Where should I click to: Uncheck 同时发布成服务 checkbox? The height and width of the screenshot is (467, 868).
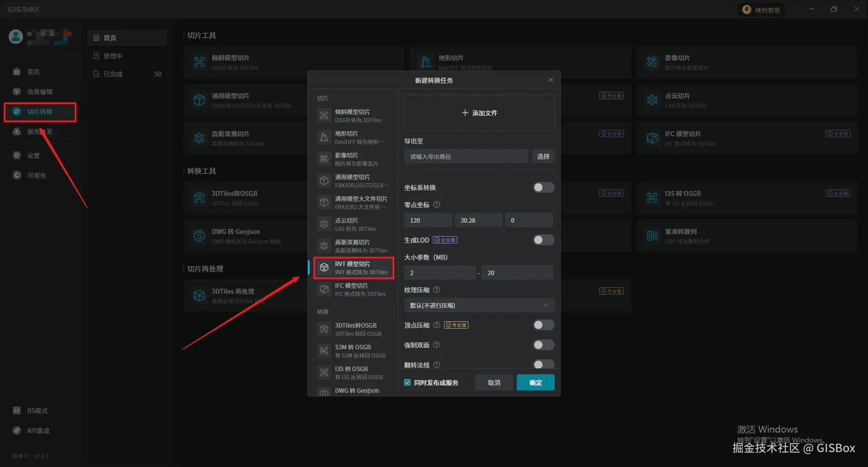coord(407,382)
